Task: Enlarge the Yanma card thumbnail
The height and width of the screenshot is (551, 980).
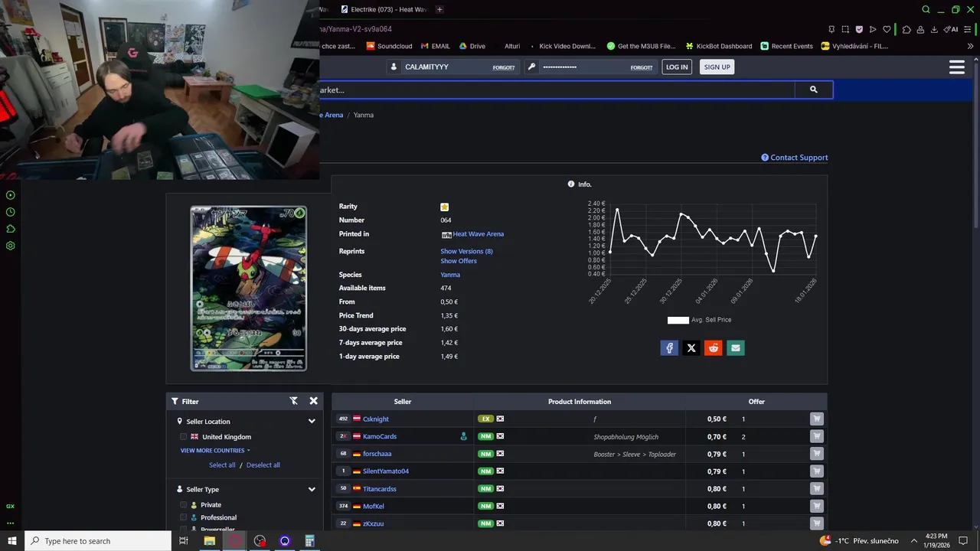Action: tap(248, 289)
